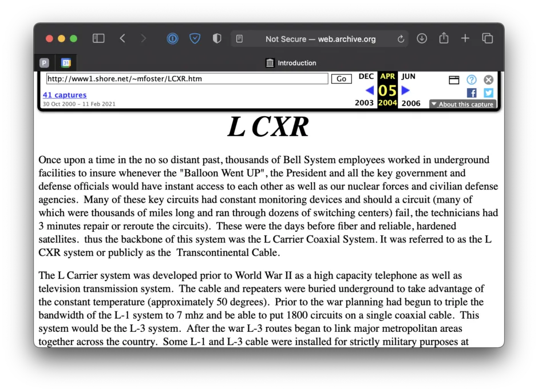Toggle the Wayback toolbar expand icon

[454, 80]
